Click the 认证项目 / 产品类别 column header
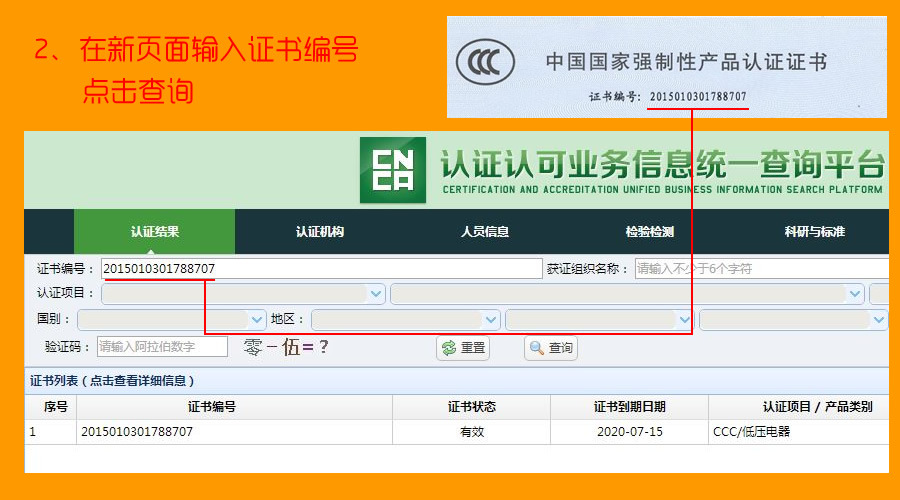900x500 pixels. pyautogui.click(x=799, y=407)
